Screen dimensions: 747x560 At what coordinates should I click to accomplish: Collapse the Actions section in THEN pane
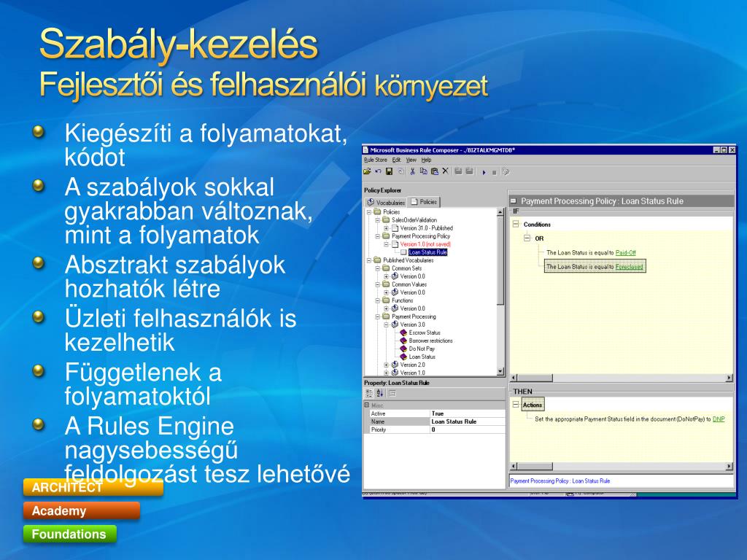(516, 405)
